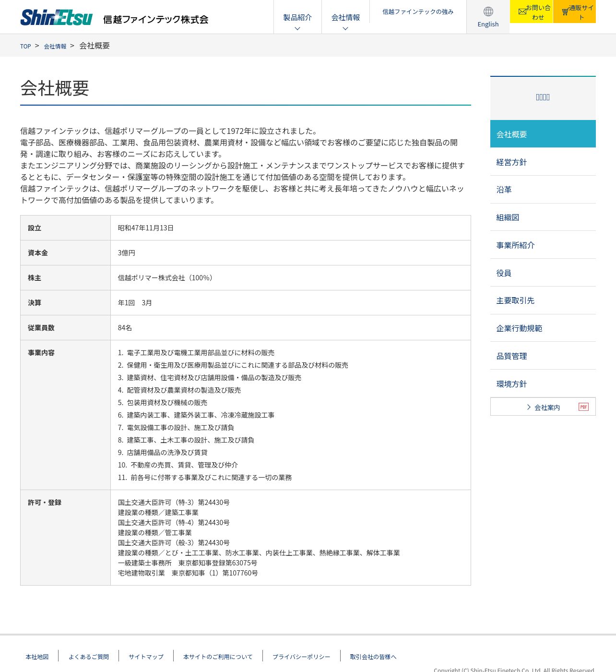
Task: Open よくあるご質問 in the footer
Action: [x=89, y=657]
